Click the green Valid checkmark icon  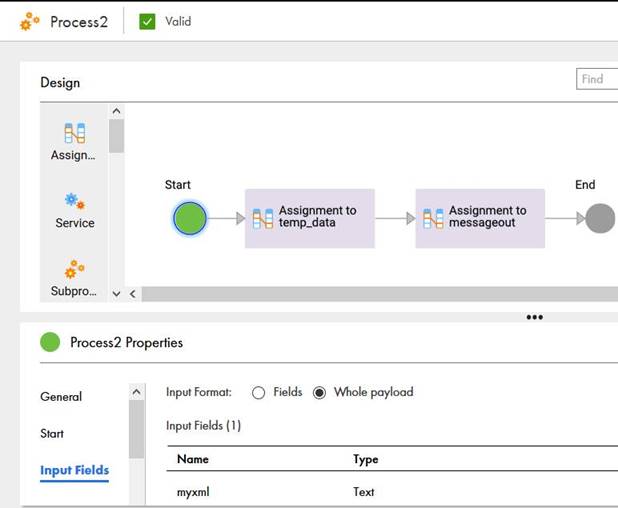[x=147, y=22]
